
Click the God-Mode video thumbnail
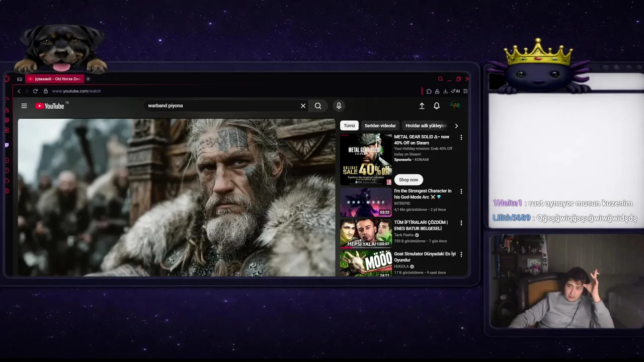click(366, 202)
